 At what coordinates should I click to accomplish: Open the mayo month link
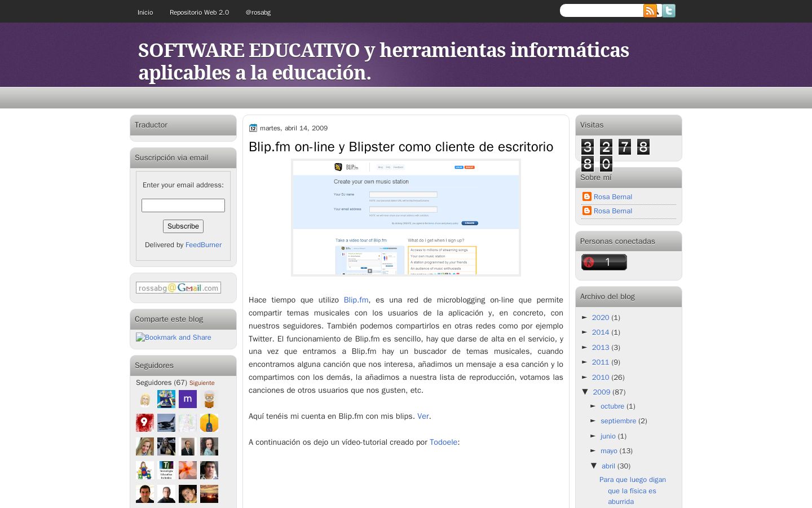coord(609,451)
